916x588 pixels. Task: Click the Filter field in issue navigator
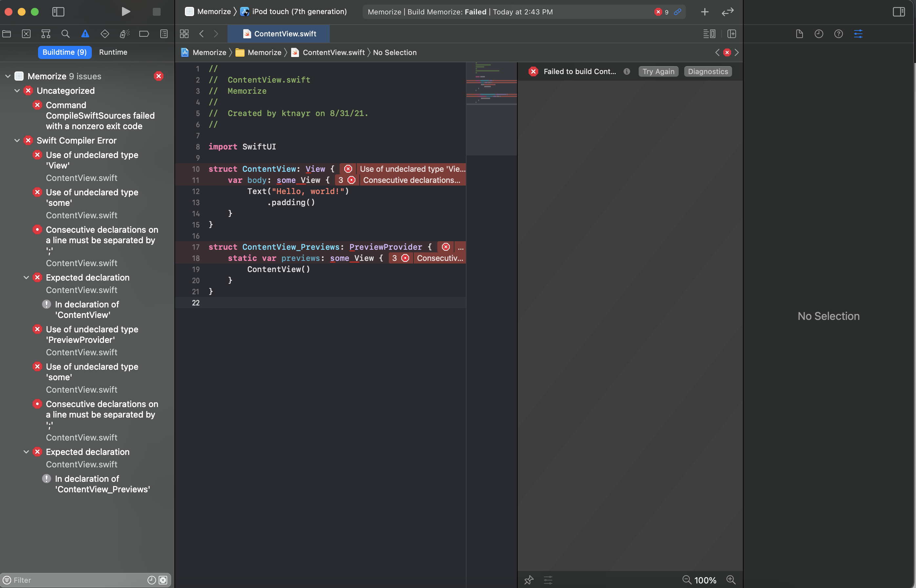(76, 580)
